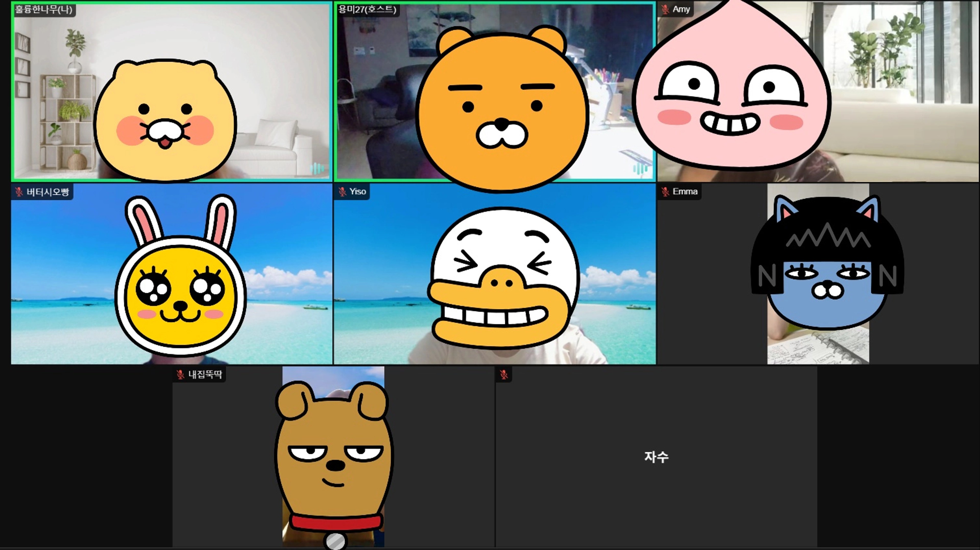Click the muted mic icon on 자수's tile
Viewport: 980px width, 550px height.
point(504,375)
